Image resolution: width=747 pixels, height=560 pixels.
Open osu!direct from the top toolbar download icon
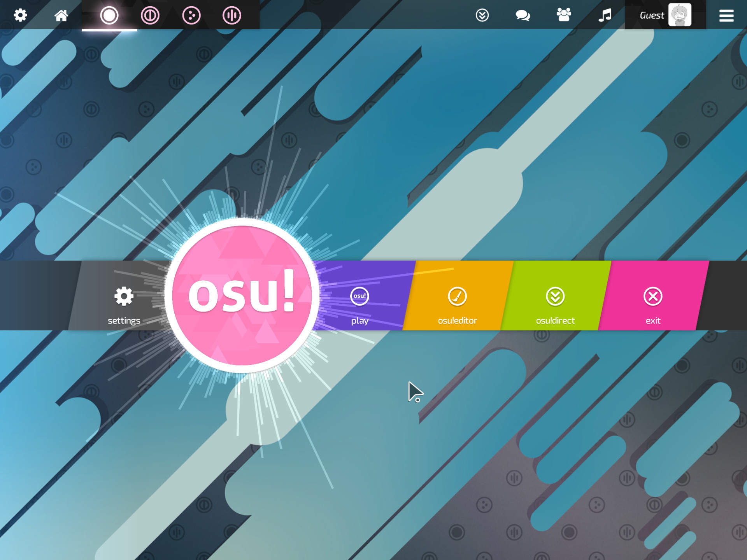tap(482, 15)
